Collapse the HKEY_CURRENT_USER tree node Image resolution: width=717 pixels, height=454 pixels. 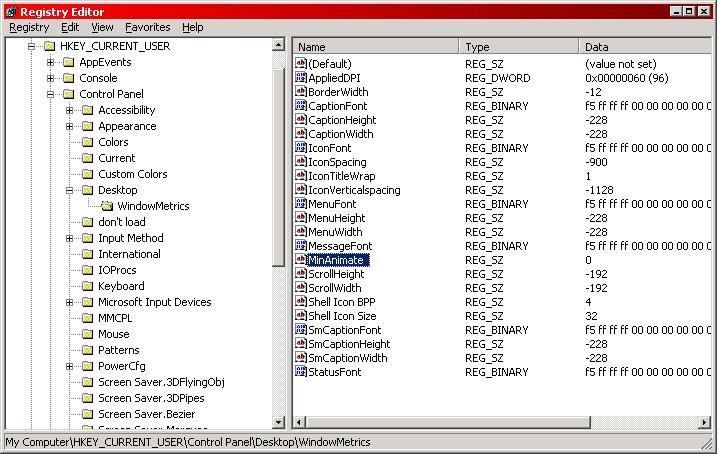pos(31,46)
